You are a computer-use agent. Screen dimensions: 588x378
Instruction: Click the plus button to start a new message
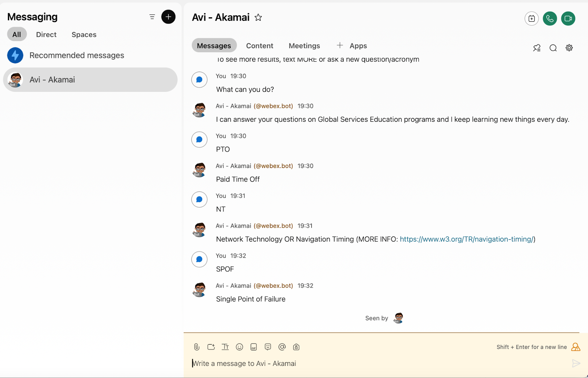[x=168, y=17]
